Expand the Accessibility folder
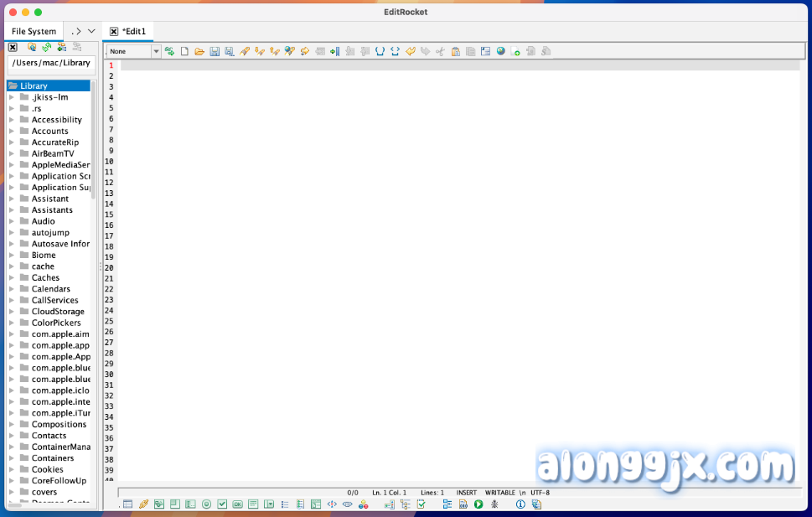Viewport: 812px width, 517px height. [12, 120]
